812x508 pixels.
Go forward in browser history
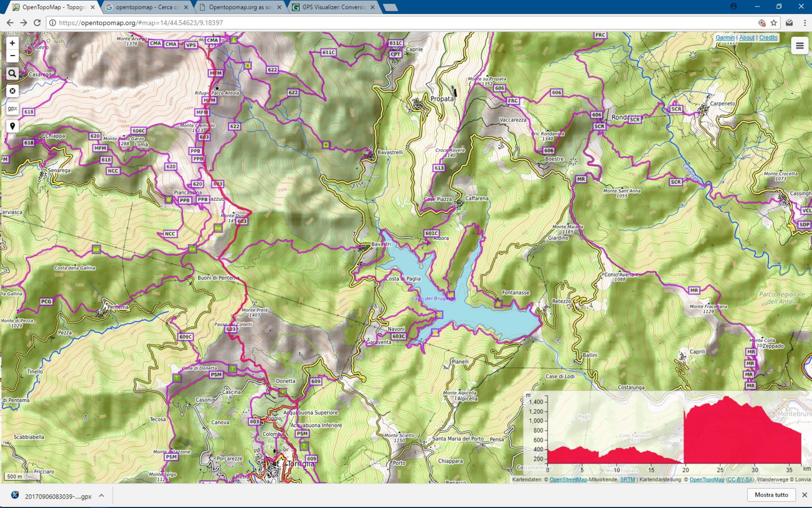pyautogui.click(x=24, y=23)
